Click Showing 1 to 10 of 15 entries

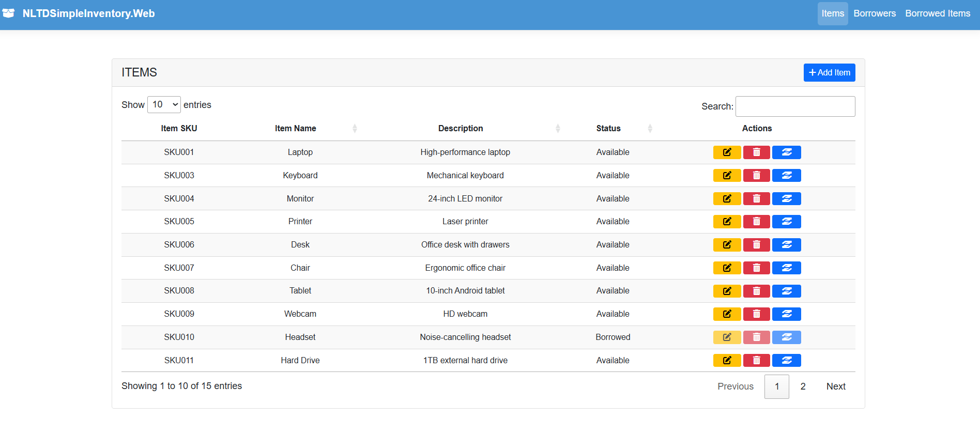click(181, 386)
